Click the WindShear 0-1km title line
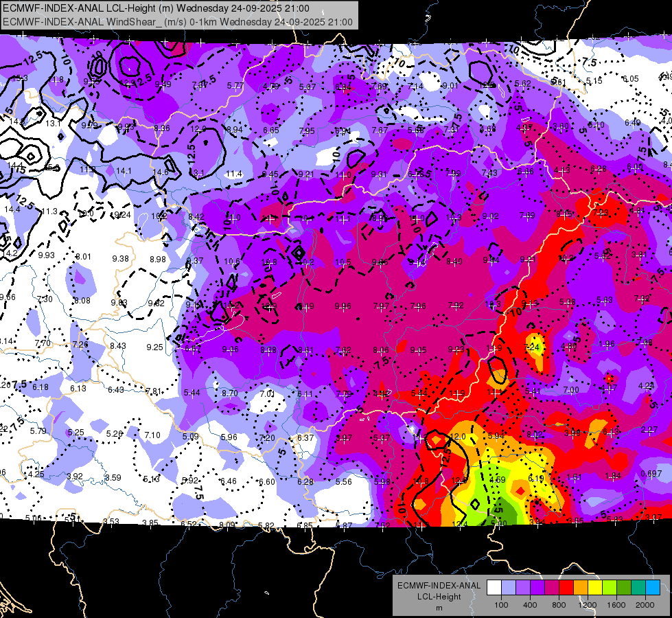 tap(177, 22)
